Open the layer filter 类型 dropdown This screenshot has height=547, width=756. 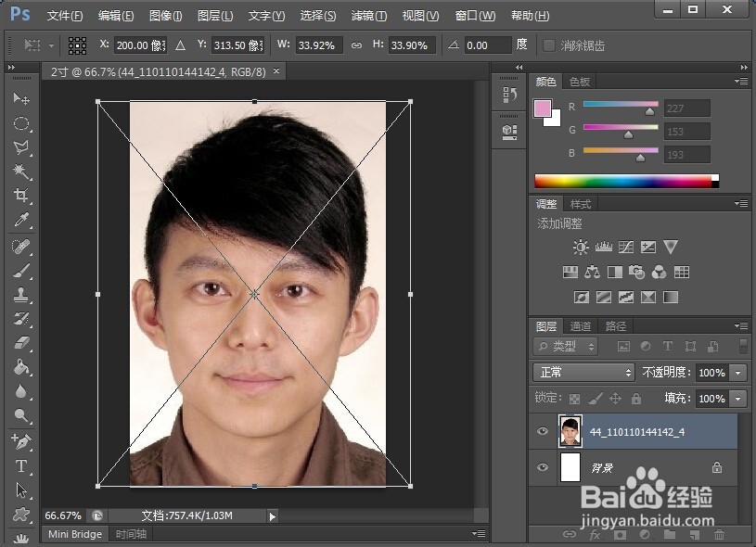[x=566, y=346]
